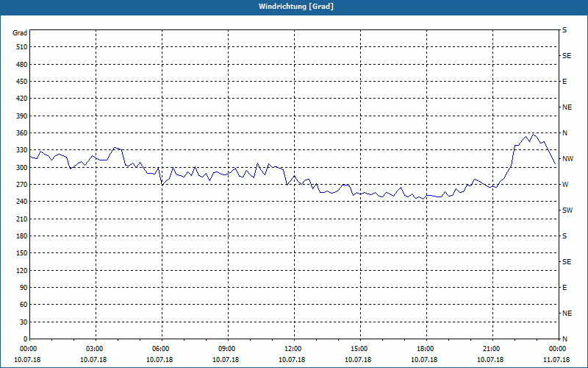Click the 15:00 time axis label
This screenshot has height=368, width=588.
click(x=358, y=349)
